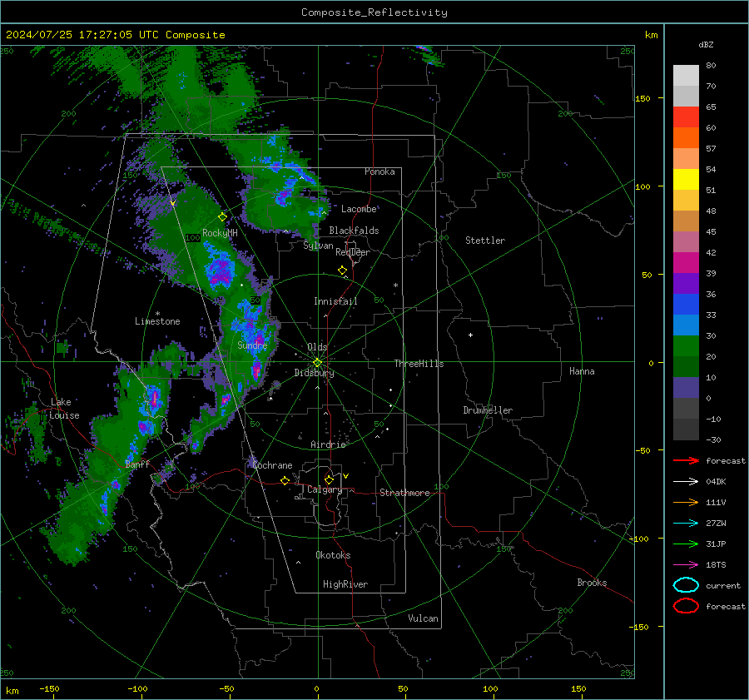Click the Drumheller map label
Image resolution: width=749 pixels, height=700 pixels.
pyautogui.click(x=488, y=410)
